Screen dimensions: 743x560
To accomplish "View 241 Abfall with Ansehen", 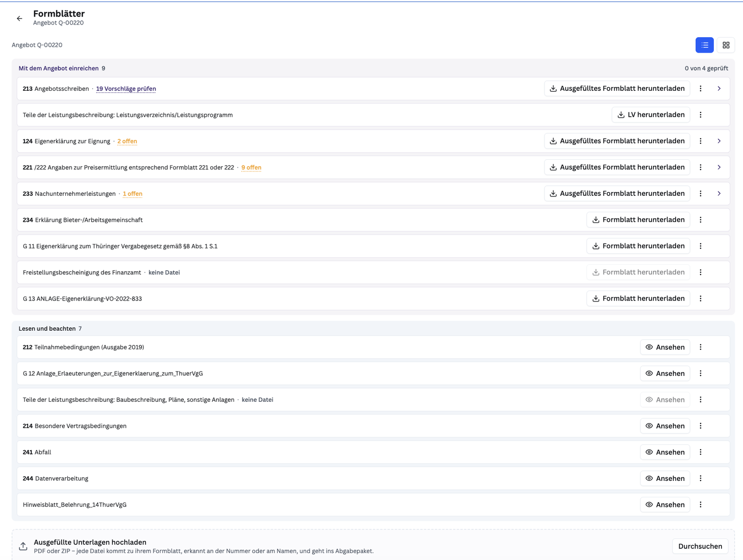I will [x=665, y=452].
